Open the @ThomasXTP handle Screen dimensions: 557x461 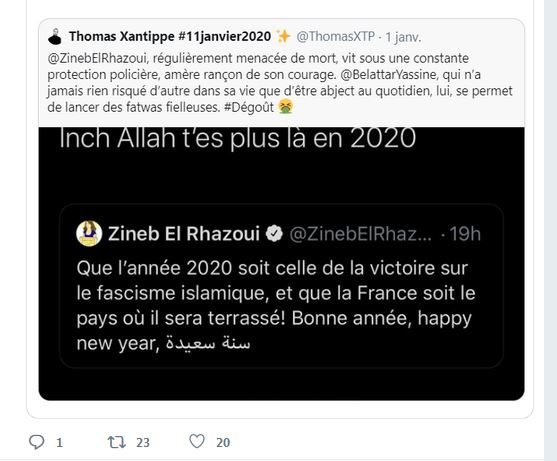pyautogui.click(x=335, y=37)
